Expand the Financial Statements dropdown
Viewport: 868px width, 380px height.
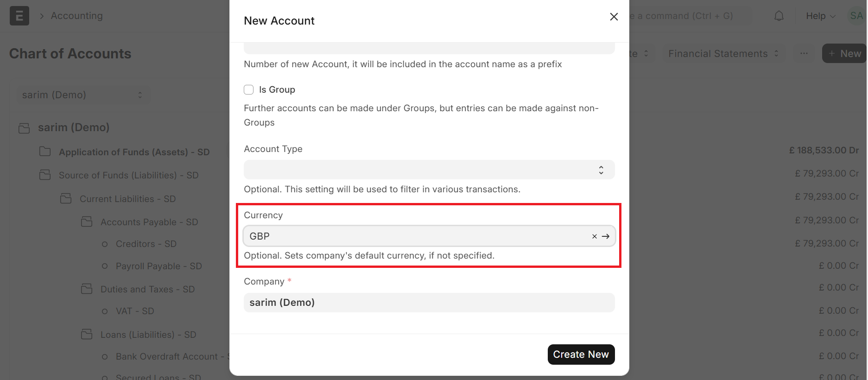click(x=723, y=54)
